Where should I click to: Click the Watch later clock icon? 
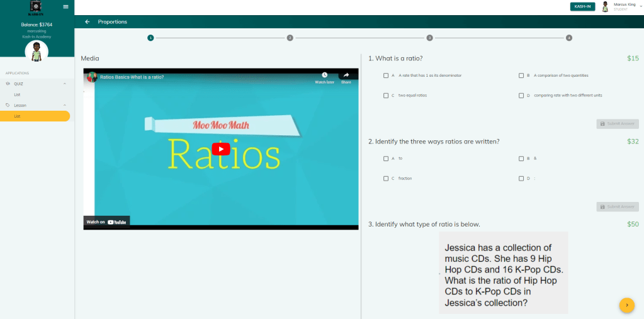click(324, 76)
